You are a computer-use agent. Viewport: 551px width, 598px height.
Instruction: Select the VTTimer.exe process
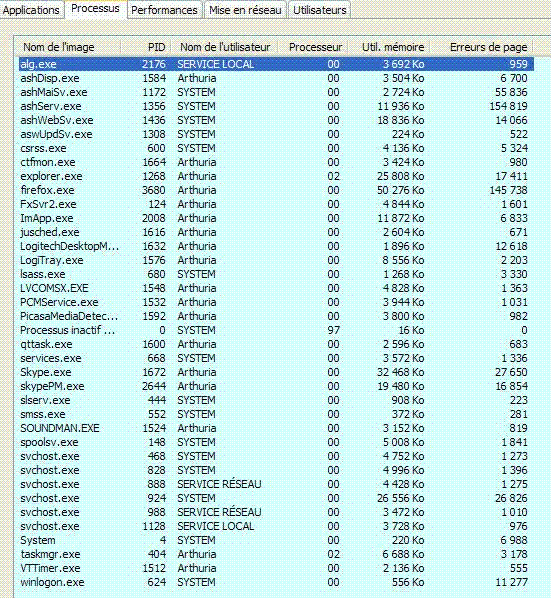click(x=276, y=568)
